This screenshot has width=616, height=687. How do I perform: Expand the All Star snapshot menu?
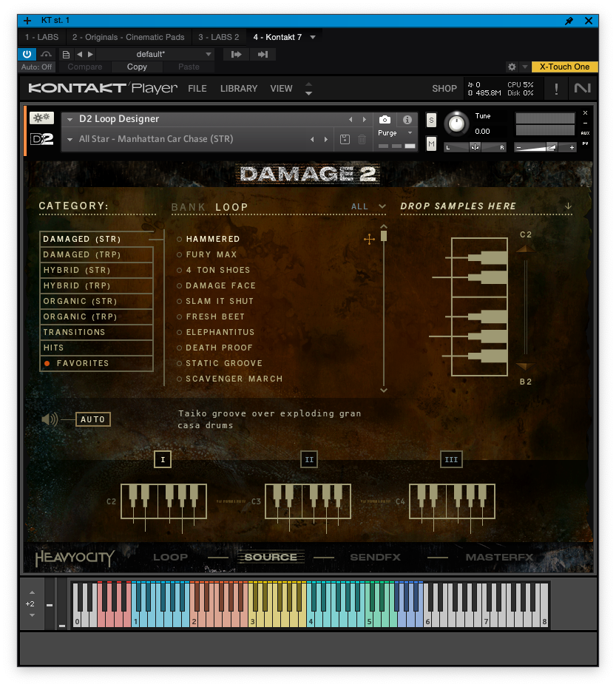point(70,139)
